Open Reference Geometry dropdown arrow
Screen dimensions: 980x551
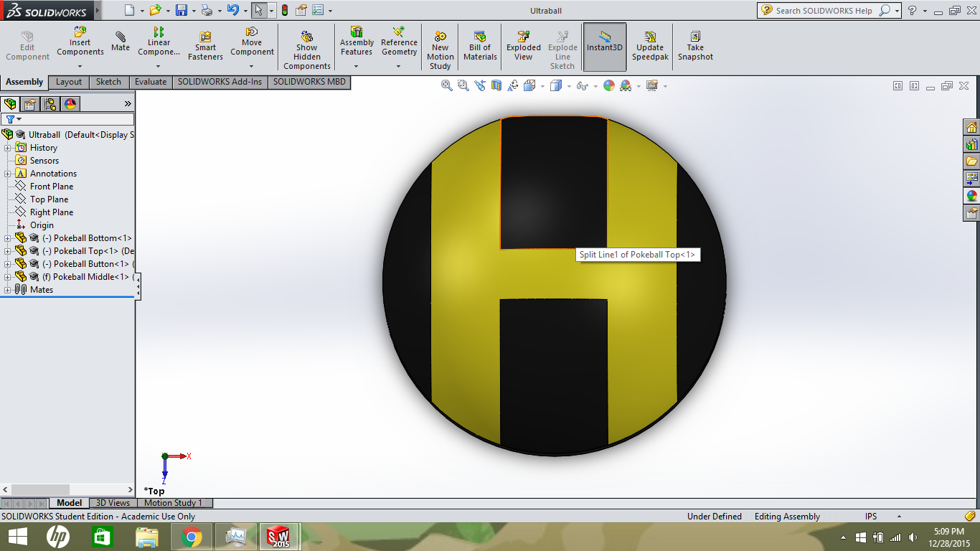(399, 67)
